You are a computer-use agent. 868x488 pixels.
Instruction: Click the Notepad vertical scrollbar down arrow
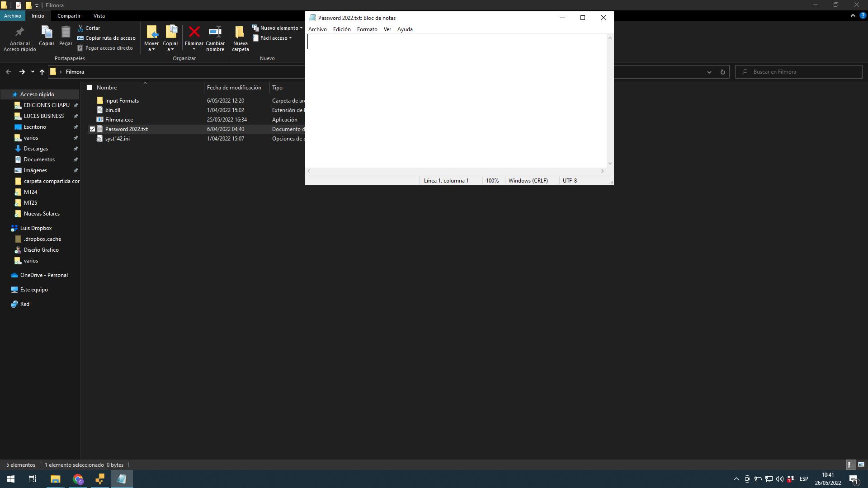[x=610, y=164]
